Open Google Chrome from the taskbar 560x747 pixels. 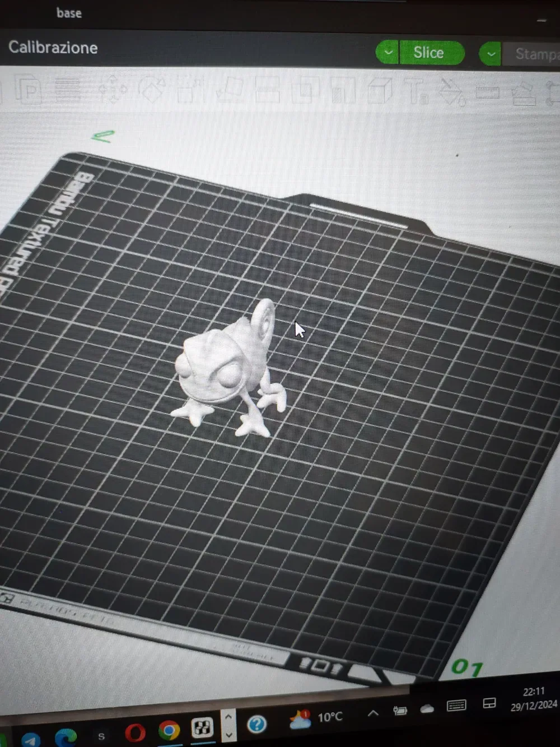[x=169, y=731]
